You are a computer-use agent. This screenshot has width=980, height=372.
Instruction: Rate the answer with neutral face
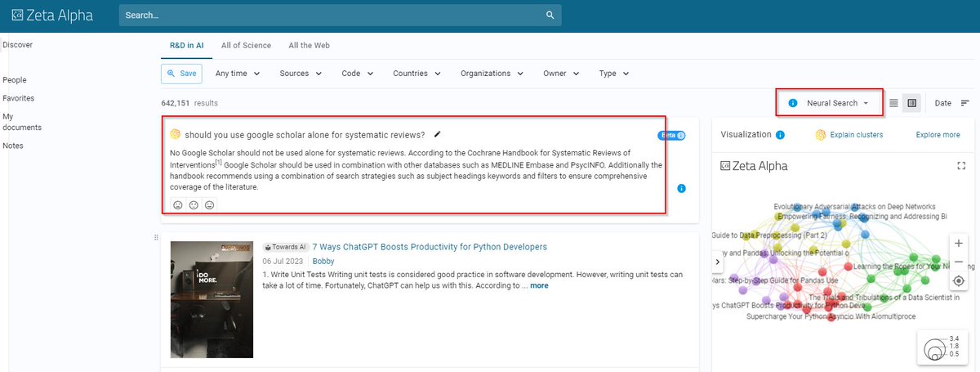(x=194, y=204)
